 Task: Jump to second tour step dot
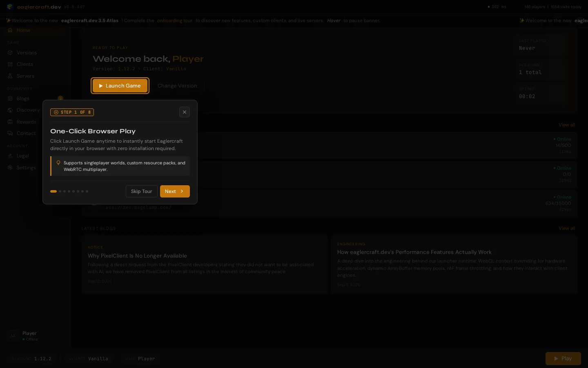click(60, 191)
